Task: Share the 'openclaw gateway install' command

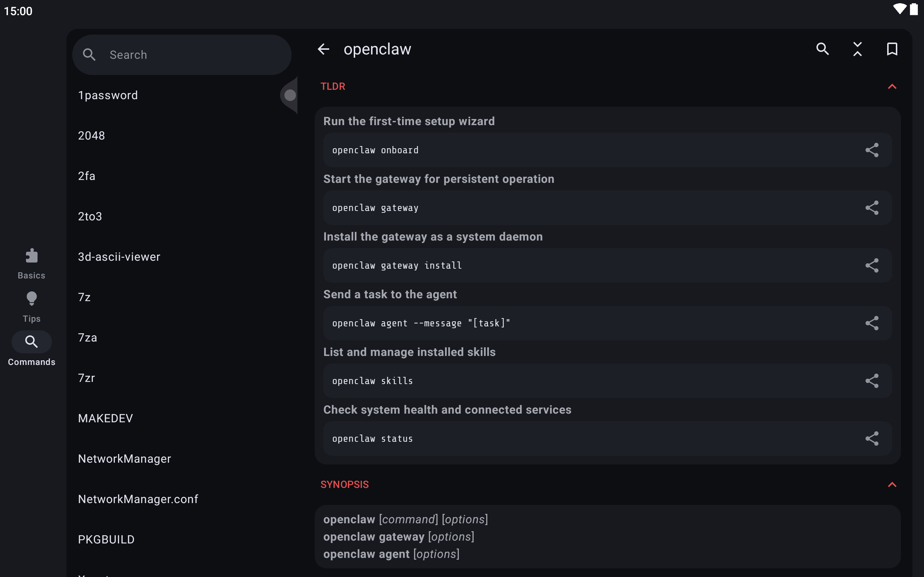Action: pos(872,265)
